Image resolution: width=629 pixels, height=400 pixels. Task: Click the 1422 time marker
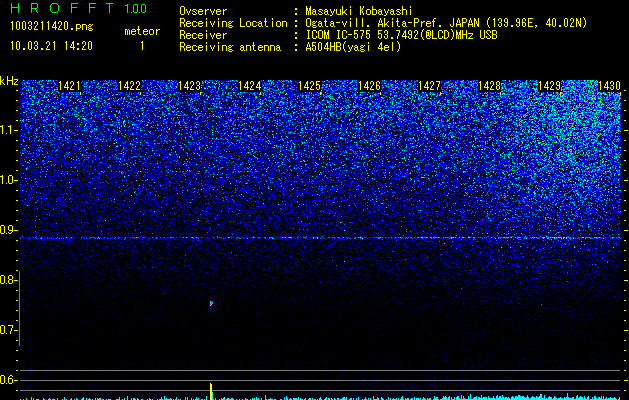point(129,86)
